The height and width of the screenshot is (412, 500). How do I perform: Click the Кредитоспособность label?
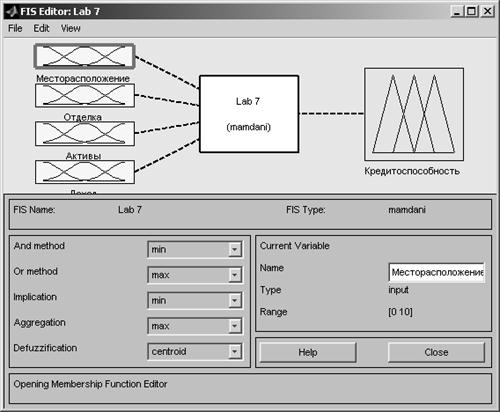pyautogui.click(x=412, y=171)
